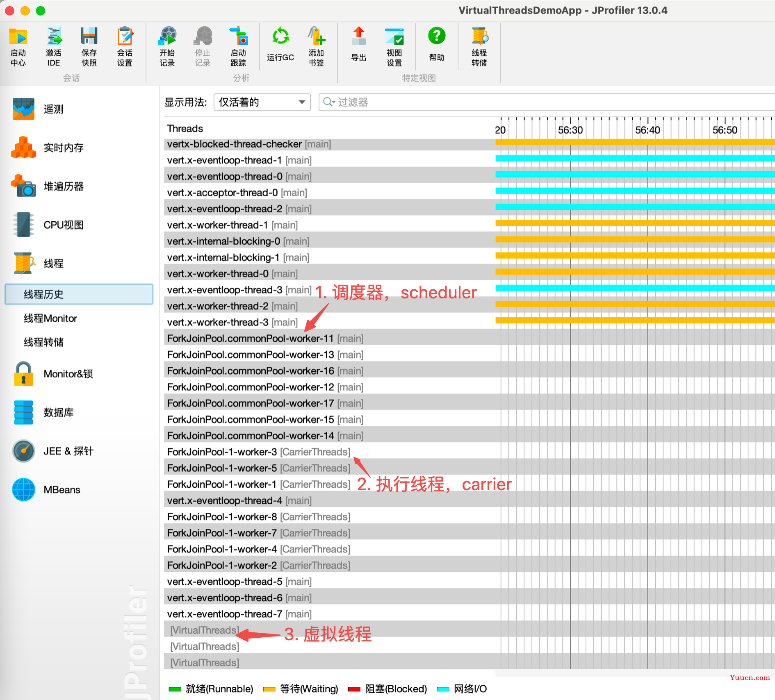Select Thread History (线程历史) view
775x700 pixels.
click(x=79, y=294)
